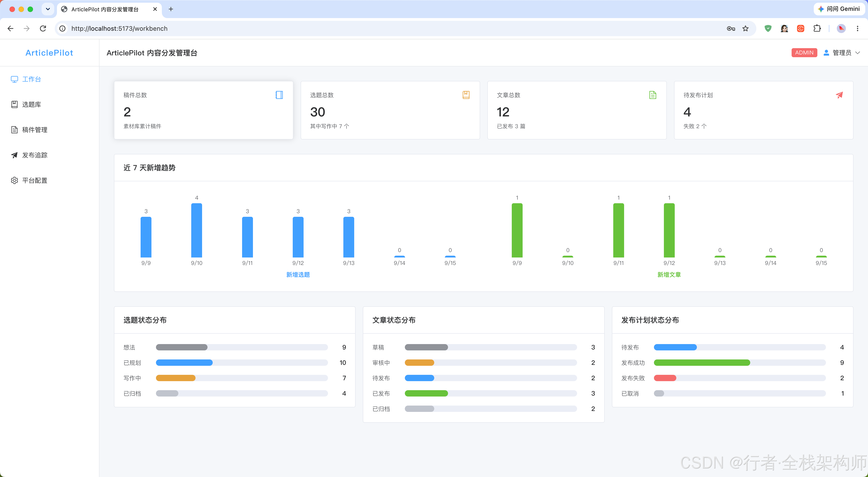The height and width of the screenshot is (477, 868).
Task: Click the 9/10 blue bar with value 4
Action: click(x=196, y=230)
